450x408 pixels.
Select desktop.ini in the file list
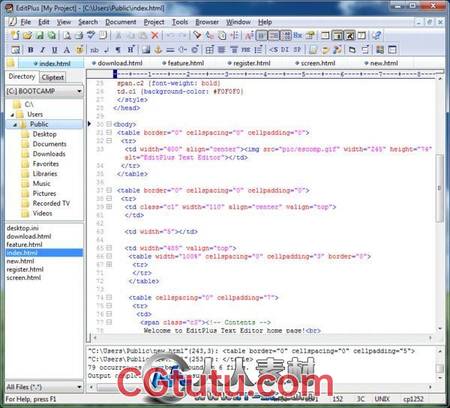click(23, 228)
